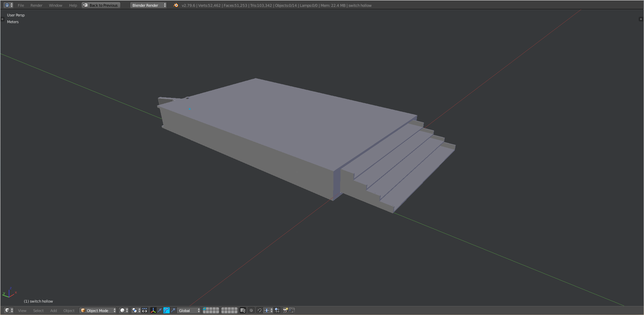Screen dimensions: 644x315
Task: Open the Window menu
Action: click(x=55, y=5)
